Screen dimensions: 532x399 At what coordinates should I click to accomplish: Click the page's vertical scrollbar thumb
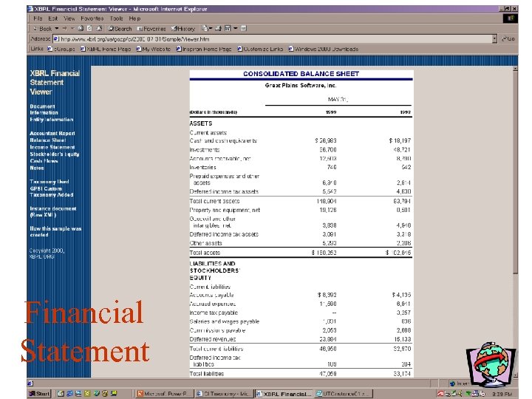(x=515, y=171)
